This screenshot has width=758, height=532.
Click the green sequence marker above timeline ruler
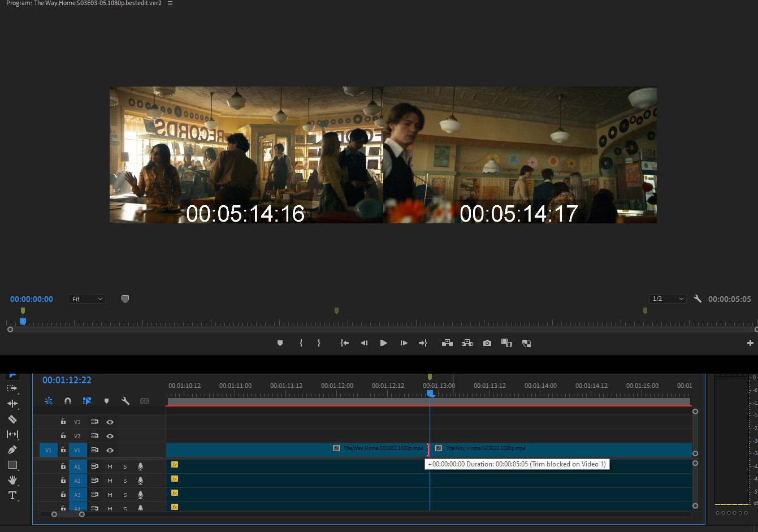(430, 377)
